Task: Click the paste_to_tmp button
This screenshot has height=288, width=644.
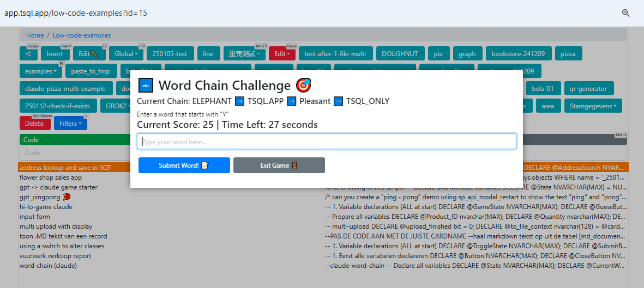Action: tap(91, 71)
